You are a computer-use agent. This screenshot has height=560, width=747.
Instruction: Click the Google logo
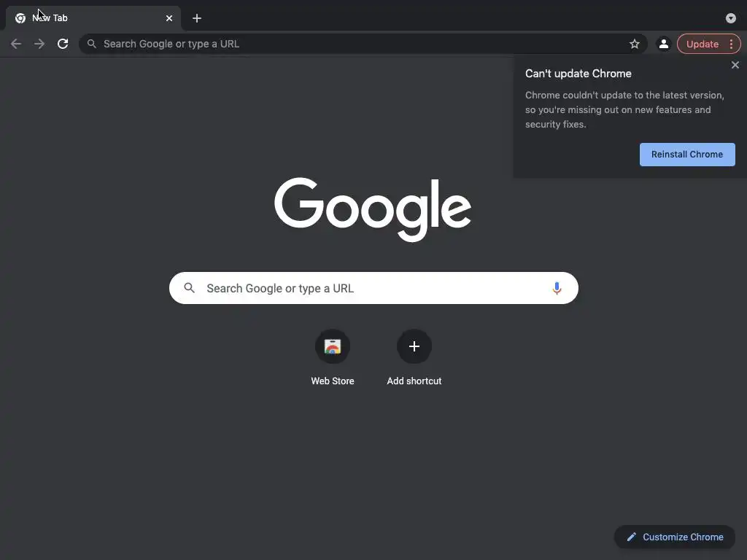pyautogui.click(x=373, y=209)
